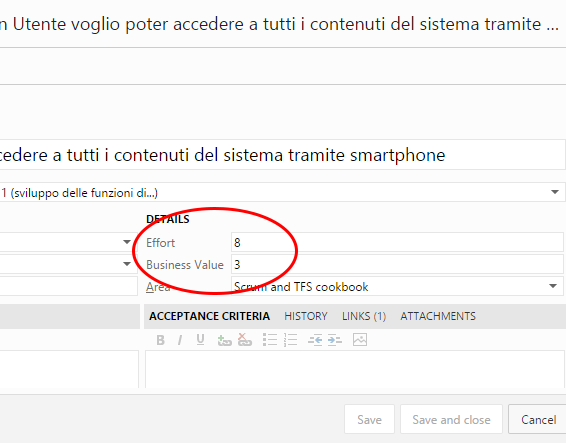Image resolution: width=566 pixels, height=443 pixels.
Task: Click the Cancel button
Action: [538, 419]
